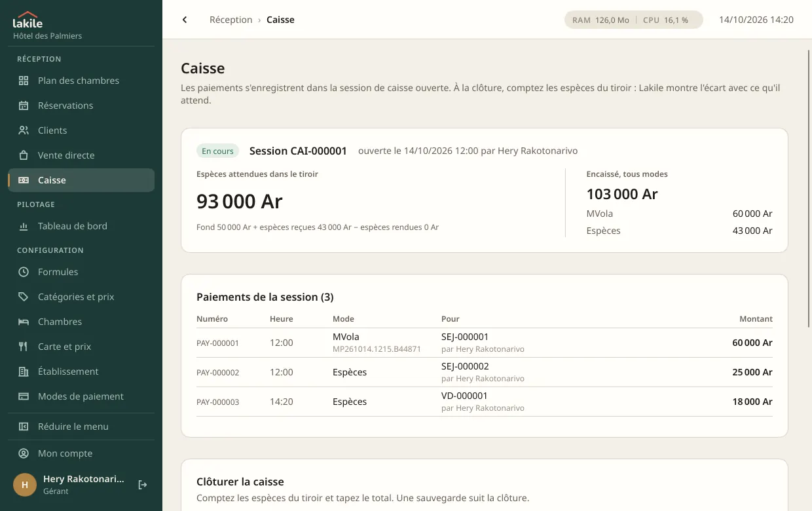
Task: Click Session CAI-000001 title
Action: [298, 151]
